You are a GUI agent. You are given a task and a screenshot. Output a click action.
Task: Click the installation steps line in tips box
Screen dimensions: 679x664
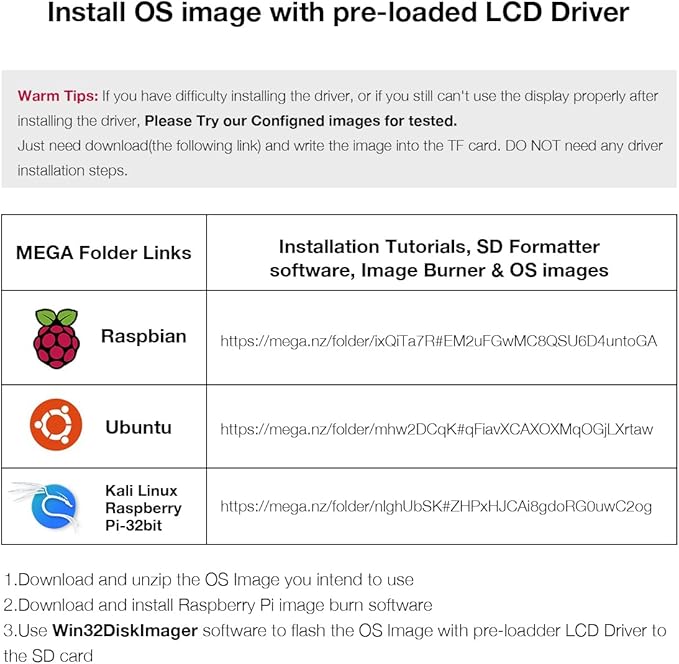tap(72, 170)
